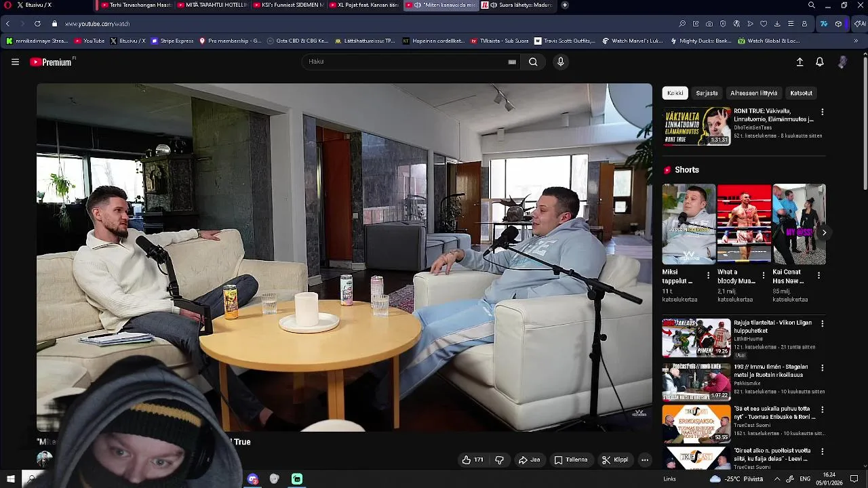Open the Kai Cenat Has New Short
The height and width of the screenshot is (488, 868).
(799, 224)
